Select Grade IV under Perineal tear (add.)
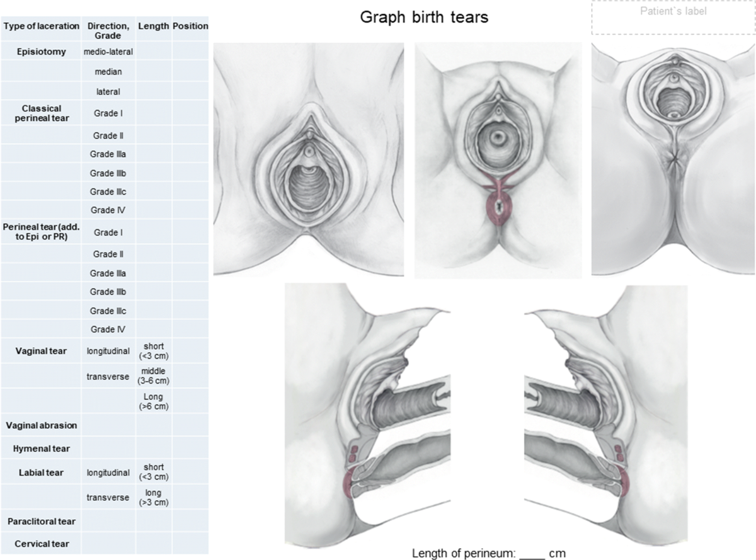Image resolution: width=756 pixels, height=560 pixels. point(108,329)
